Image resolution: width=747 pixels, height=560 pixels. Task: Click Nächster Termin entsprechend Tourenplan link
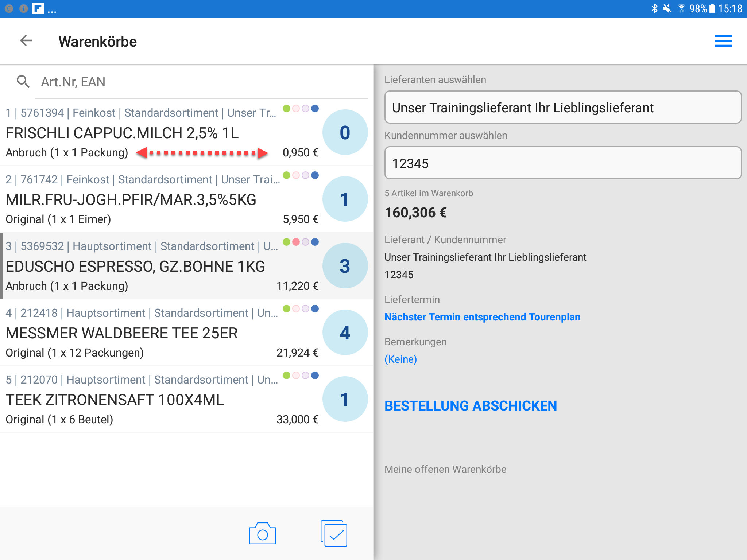[x=482, y=317]
